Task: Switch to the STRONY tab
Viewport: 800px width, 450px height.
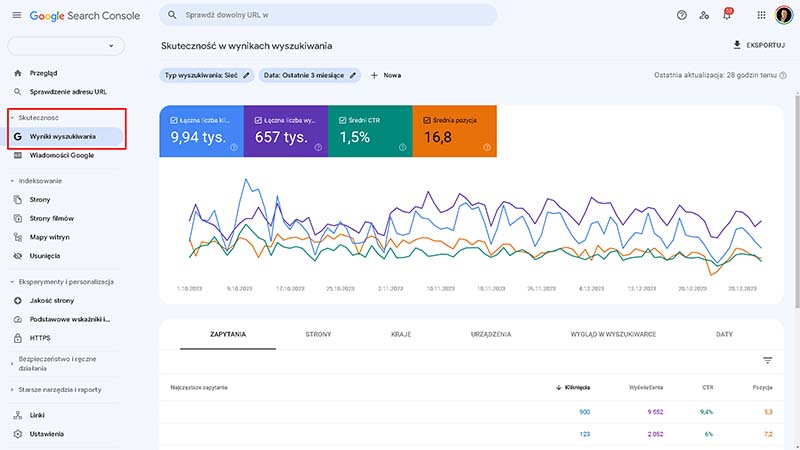Action: pyautogui.click(x=318, y=334)
